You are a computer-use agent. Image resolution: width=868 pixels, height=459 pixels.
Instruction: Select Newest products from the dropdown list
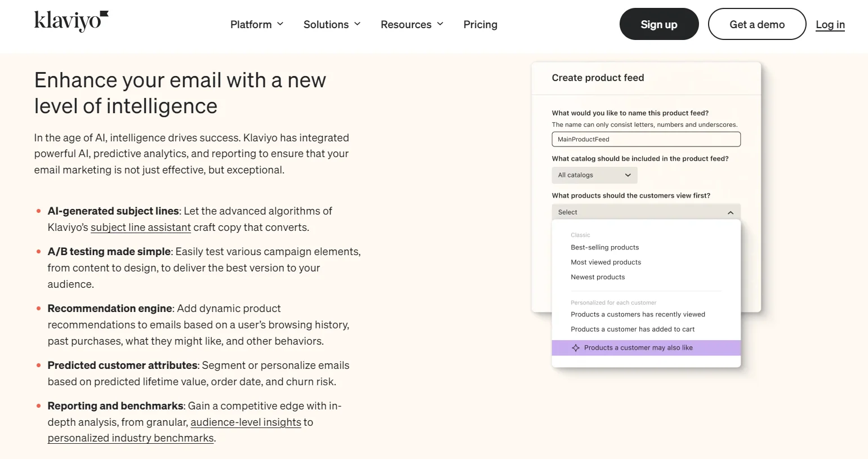coord(598,277)
